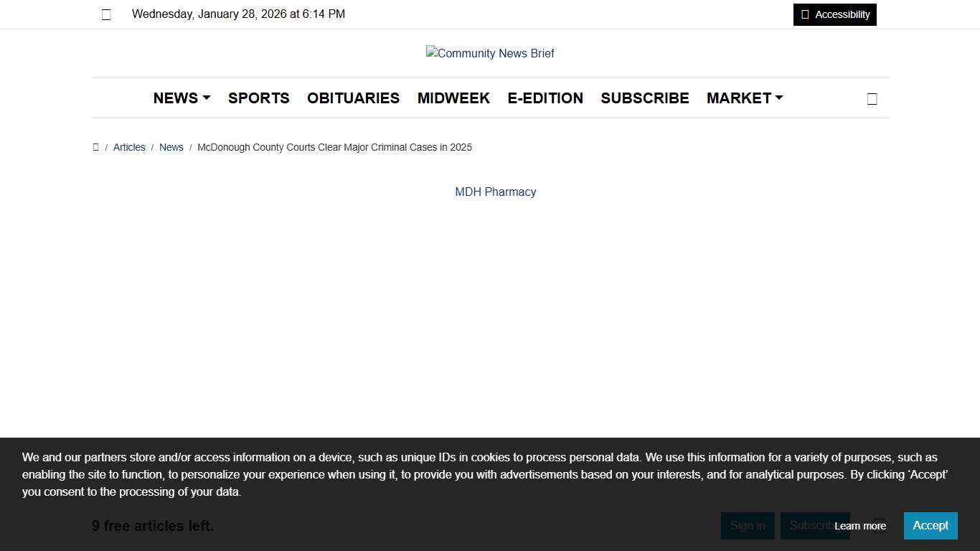Click the article title in breadcrumbs

(334, 147)
